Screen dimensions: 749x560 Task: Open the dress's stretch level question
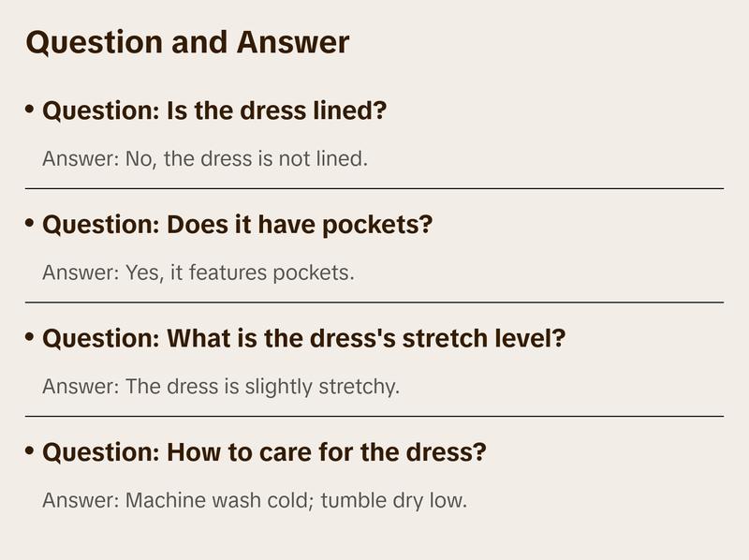pos(365,339)
